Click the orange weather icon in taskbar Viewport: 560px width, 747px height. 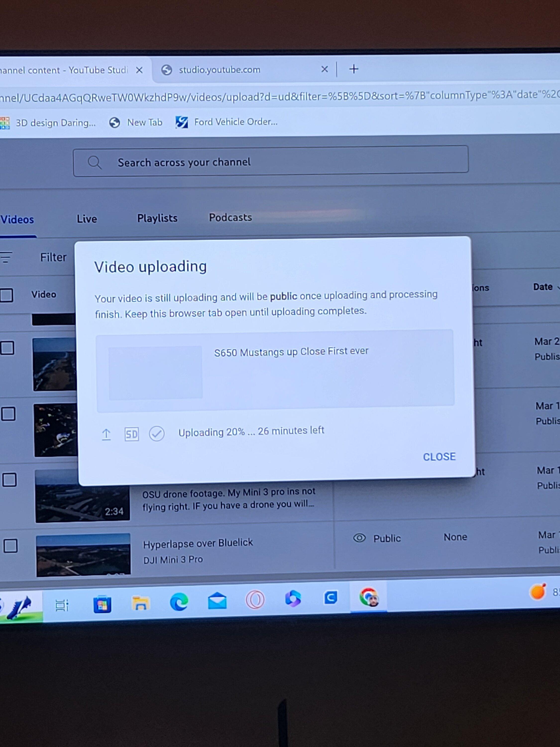538,592
